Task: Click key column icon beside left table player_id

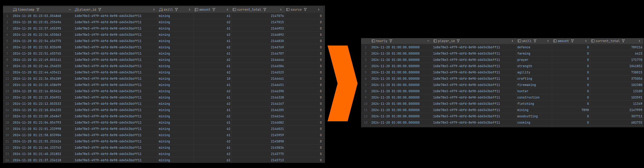Action: click(76, 10)
